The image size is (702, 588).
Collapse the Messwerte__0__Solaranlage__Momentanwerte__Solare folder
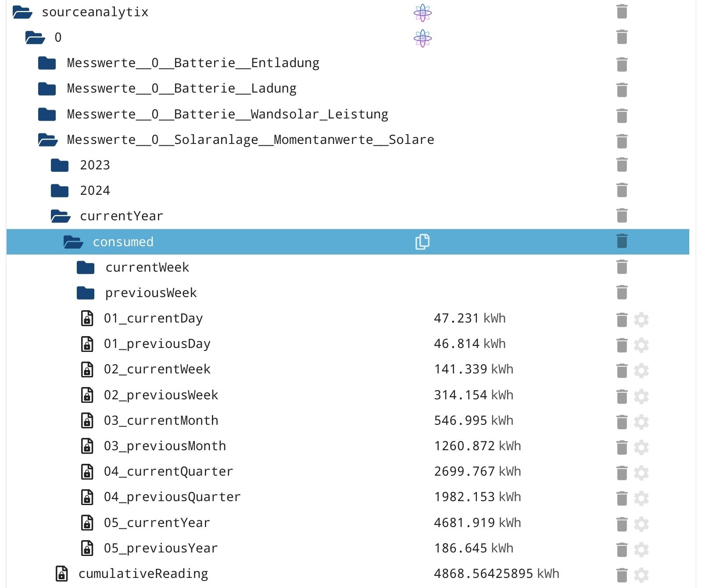[x=47, y=140]
